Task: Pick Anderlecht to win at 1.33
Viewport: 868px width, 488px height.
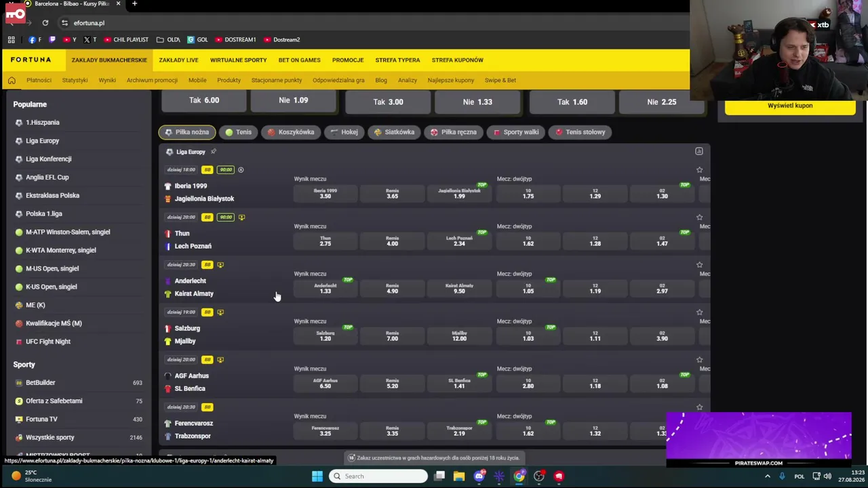Action: click(325, 288)
